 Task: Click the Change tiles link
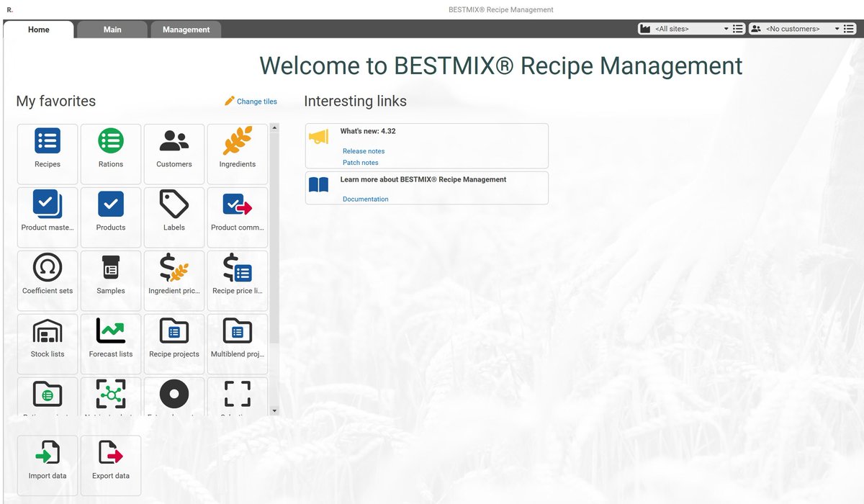257,102
